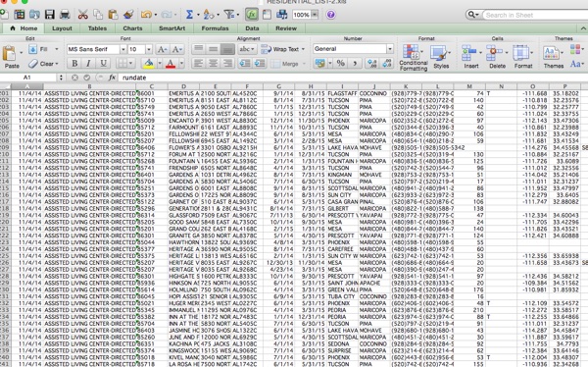Click the red font color button
Viewport: 588px width, 367px height.
point(171,63)
